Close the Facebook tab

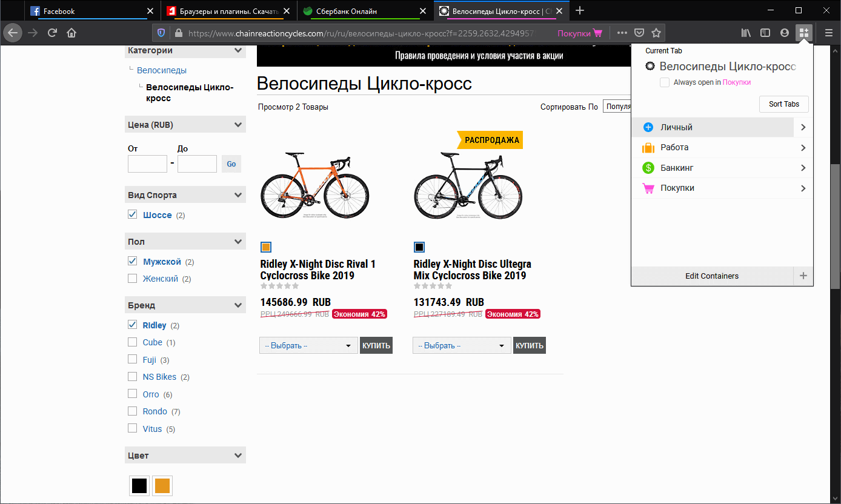(150, 11)
